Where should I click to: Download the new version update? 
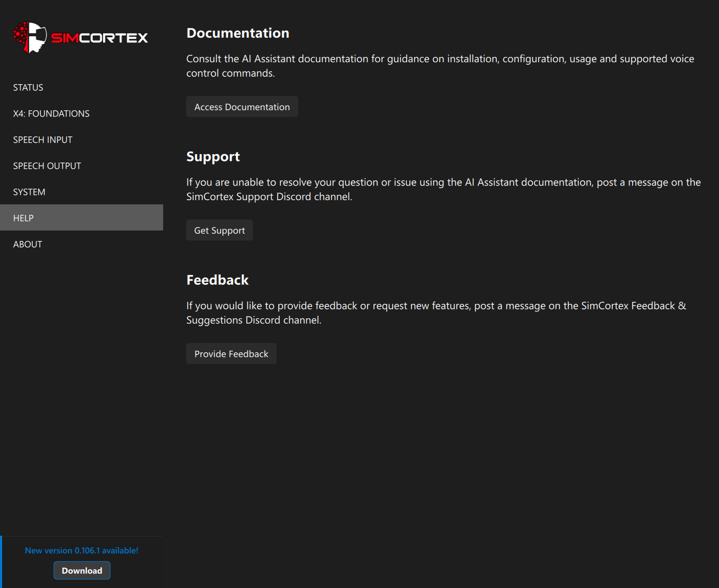82,570
